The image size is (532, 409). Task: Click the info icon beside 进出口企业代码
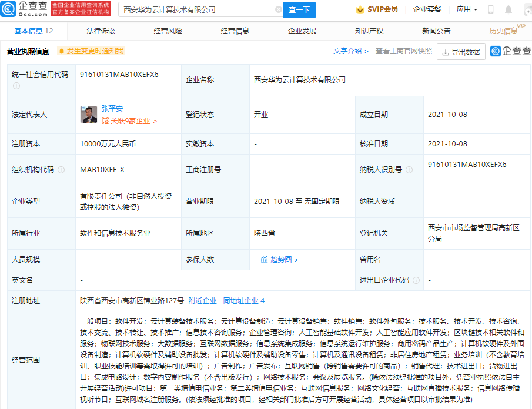click(x=416, y=280)
